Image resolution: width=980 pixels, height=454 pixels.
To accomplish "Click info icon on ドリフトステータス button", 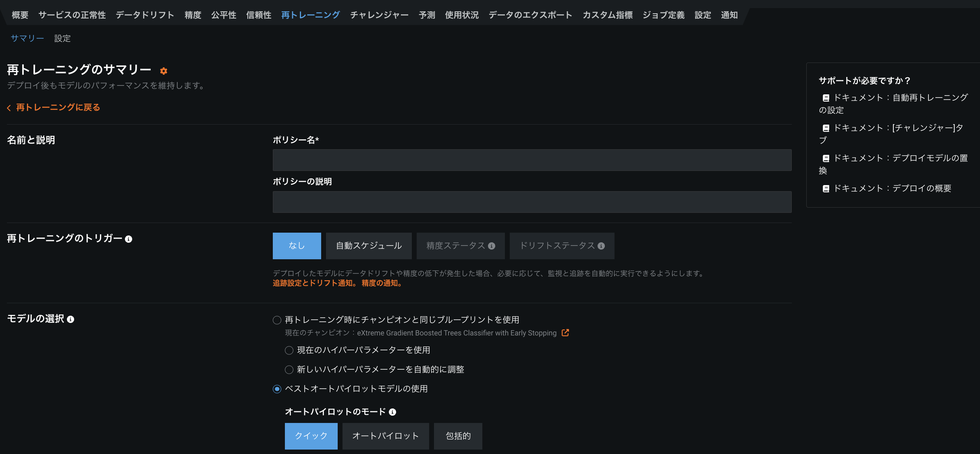I will (x=601, y=246).
